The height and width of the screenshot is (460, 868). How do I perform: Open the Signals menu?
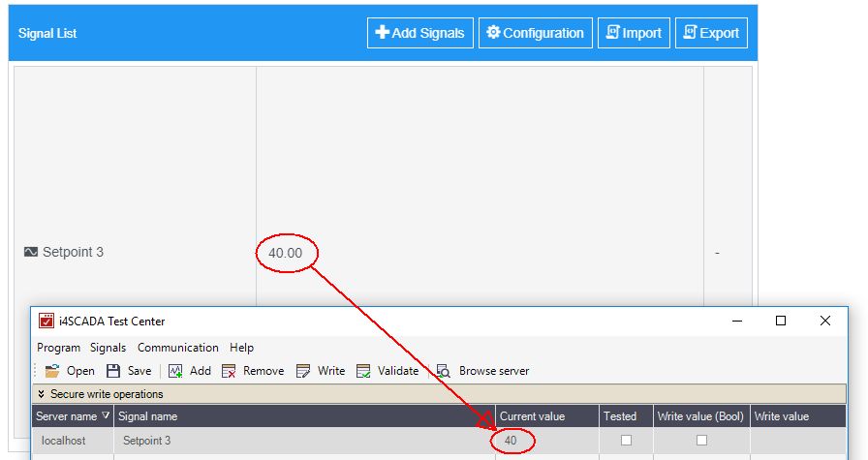coord(108,348)
